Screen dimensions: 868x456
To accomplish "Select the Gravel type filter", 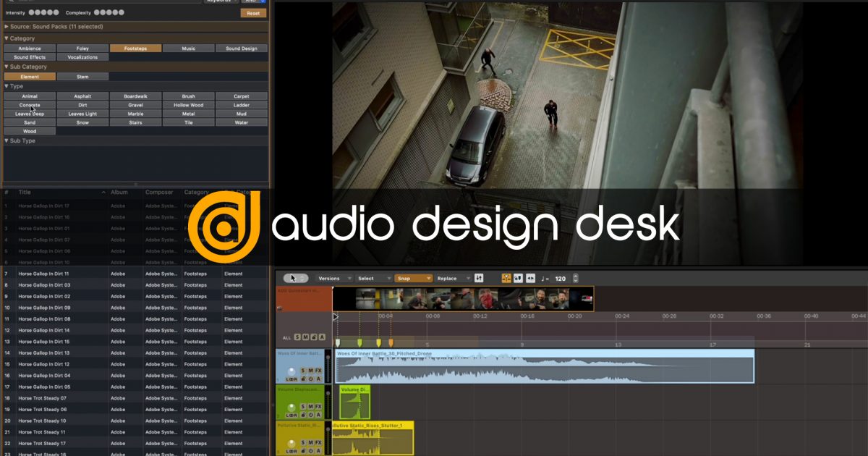I will tap(135, 105).
